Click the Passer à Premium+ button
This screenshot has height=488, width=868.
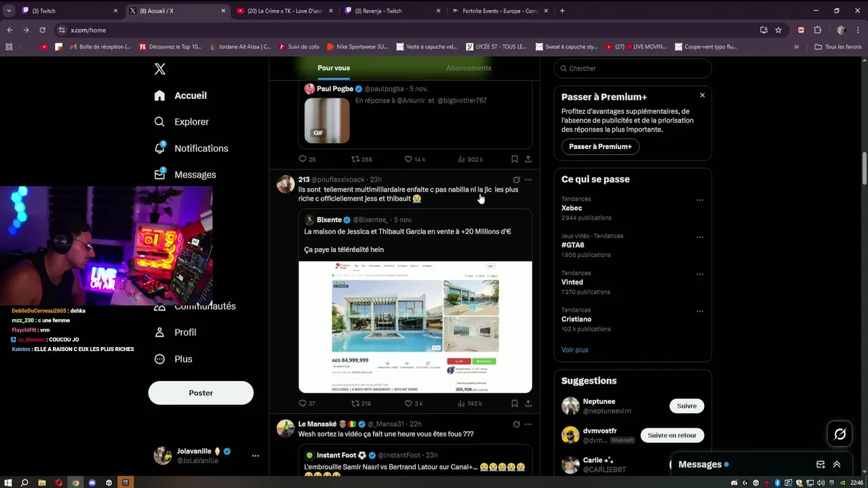(600, 146)
